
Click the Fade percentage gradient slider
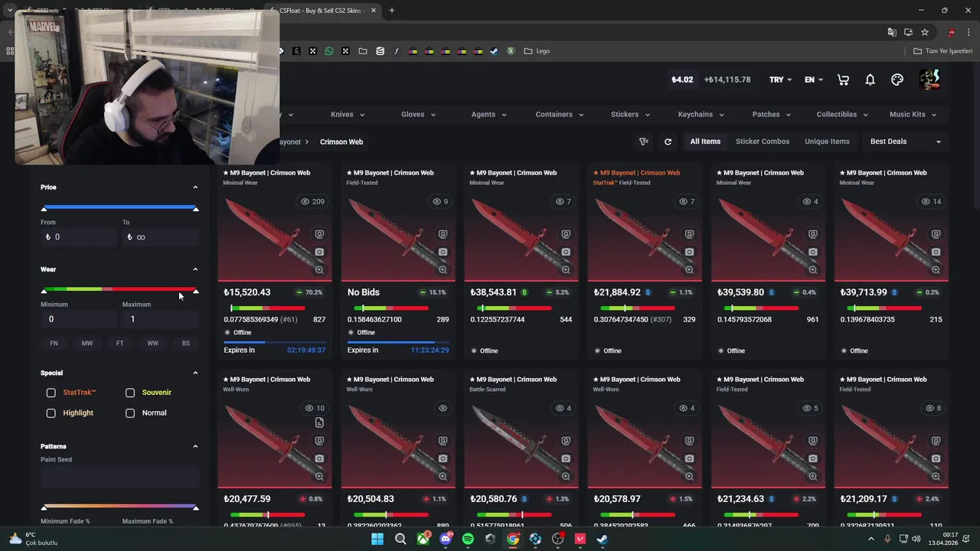click(119, 507)
